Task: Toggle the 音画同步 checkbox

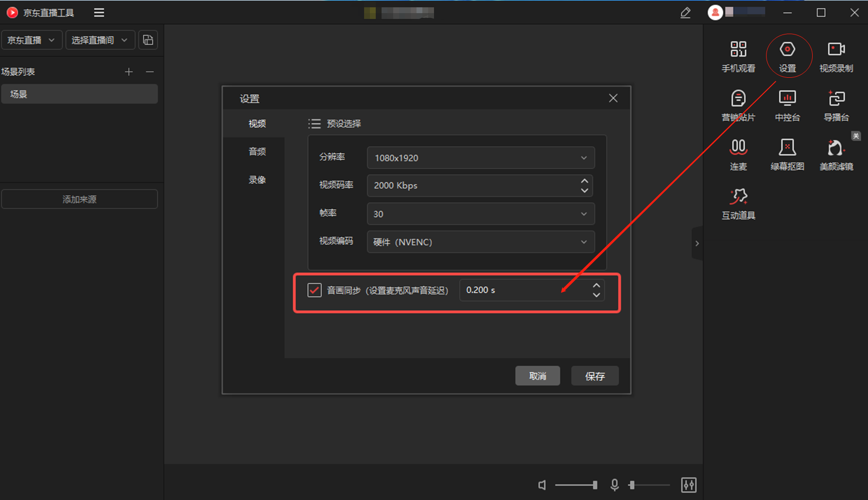Action: 314,290
